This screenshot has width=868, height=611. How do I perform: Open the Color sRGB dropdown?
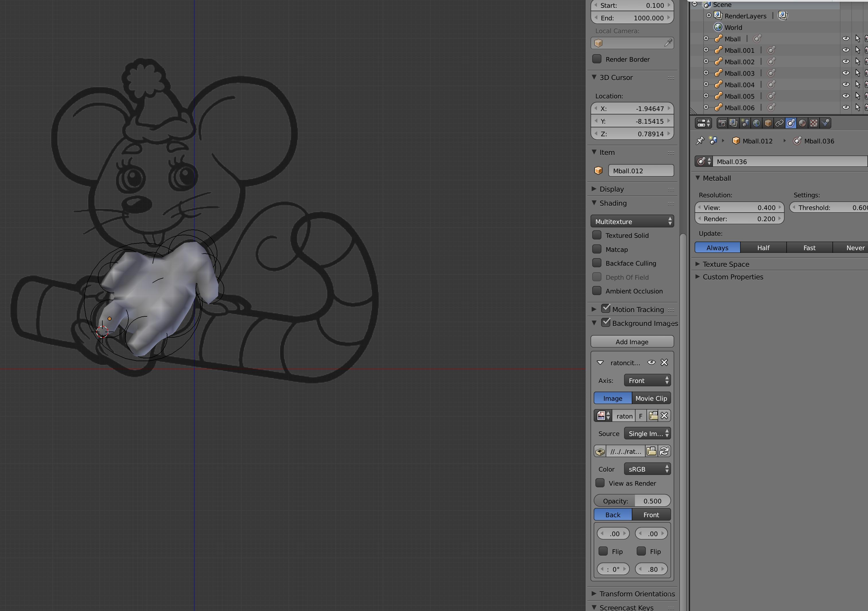(647, 469)
